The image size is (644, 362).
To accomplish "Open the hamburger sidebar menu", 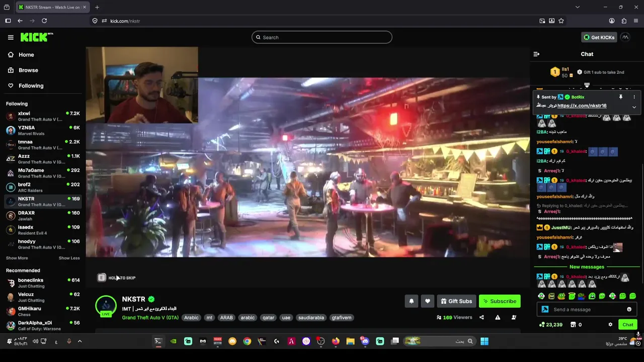I will 11,37.
